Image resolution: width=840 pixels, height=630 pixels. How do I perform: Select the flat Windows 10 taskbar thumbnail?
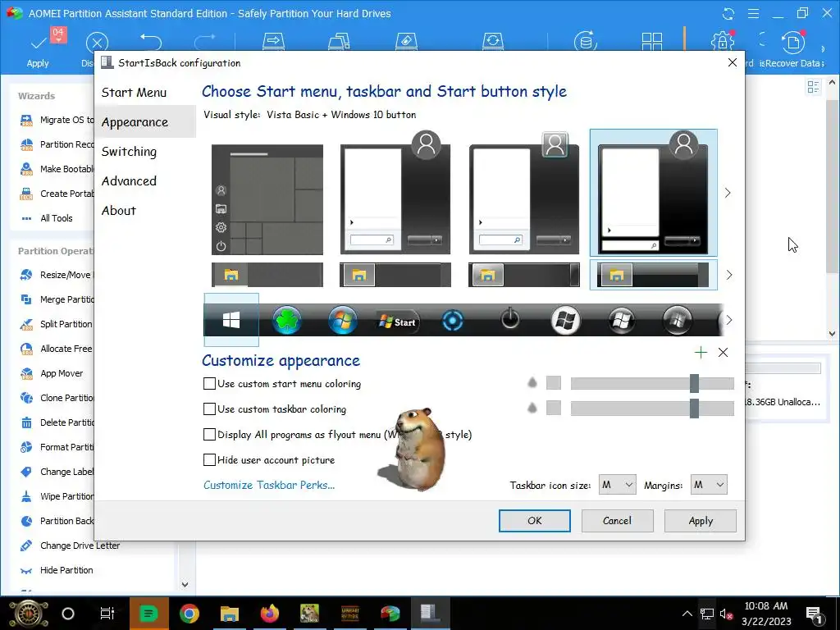pyautogui.click(x=267, y=275)
